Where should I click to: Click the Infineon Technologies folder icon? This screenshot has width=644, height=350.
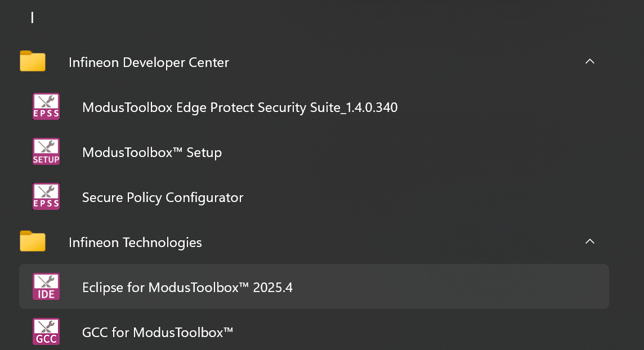(33, 242)
